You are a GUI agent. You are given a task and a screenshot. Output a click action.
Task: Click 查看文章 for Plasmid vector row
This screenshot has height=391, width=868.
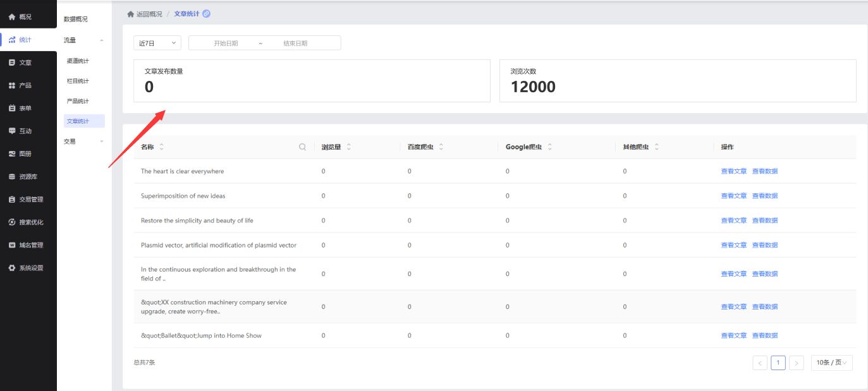(733, 245)
